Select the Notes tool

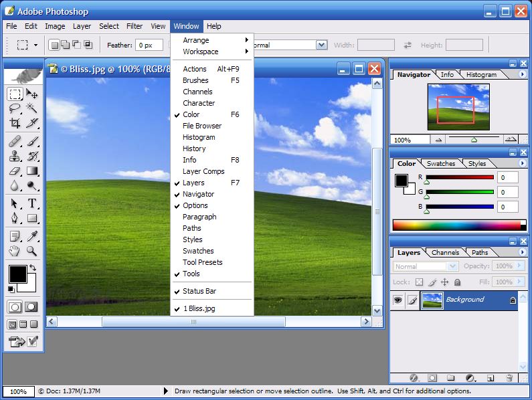pos(15,236)
